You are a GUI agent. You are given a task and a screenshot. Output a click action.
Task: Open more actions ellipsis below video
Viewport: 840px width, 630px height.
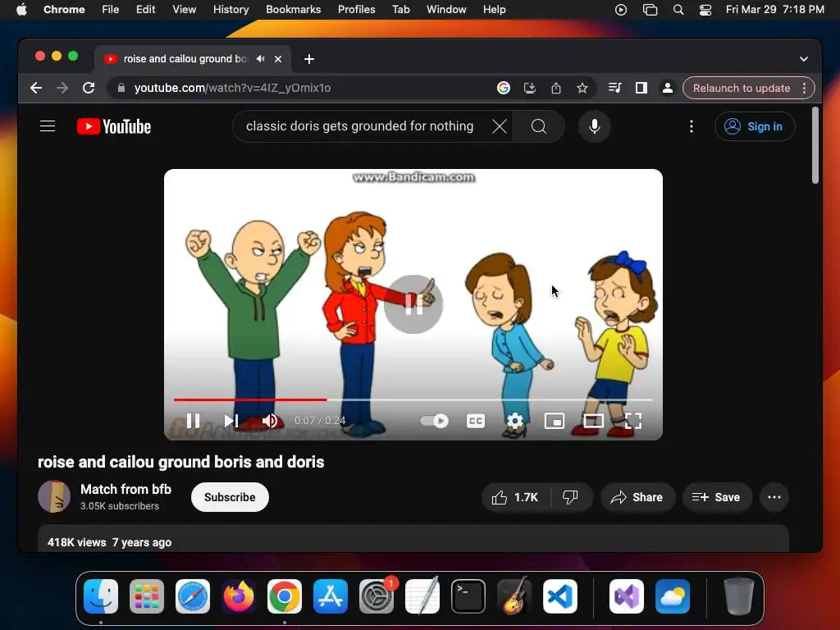tap(774, 497)
